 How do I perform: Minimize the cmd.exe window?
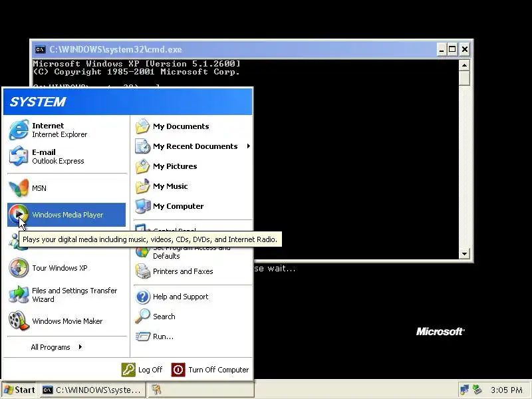441,49
